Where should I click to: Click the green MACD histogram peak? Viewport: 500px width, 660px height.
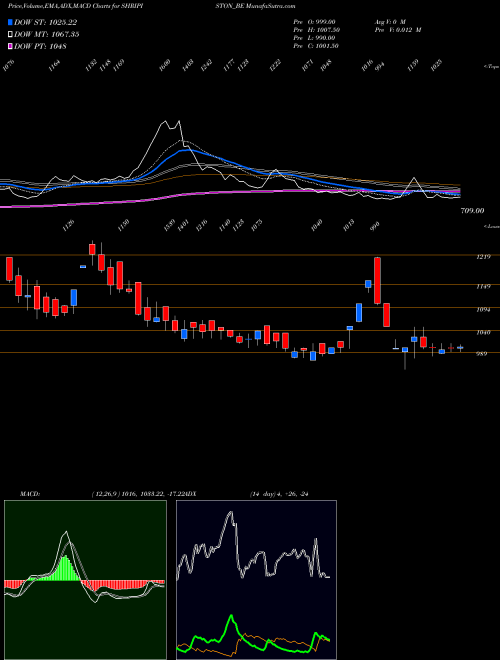(x=65, y=568)
